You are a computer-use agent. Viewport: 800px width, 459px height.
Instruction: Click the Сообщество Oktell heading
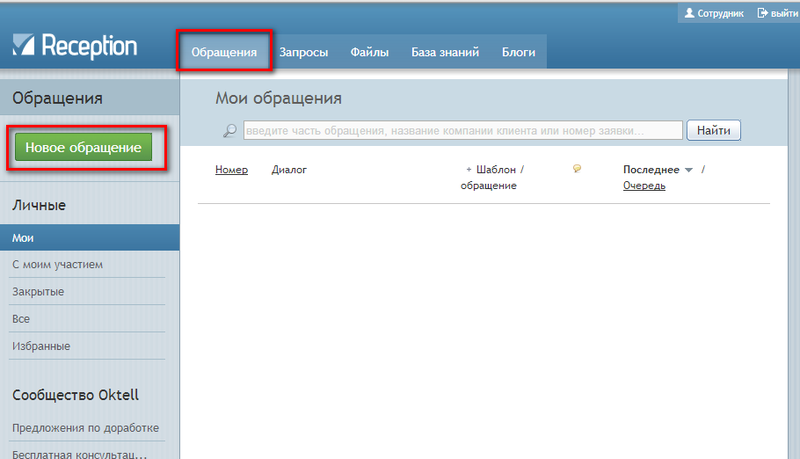(76, 395)
